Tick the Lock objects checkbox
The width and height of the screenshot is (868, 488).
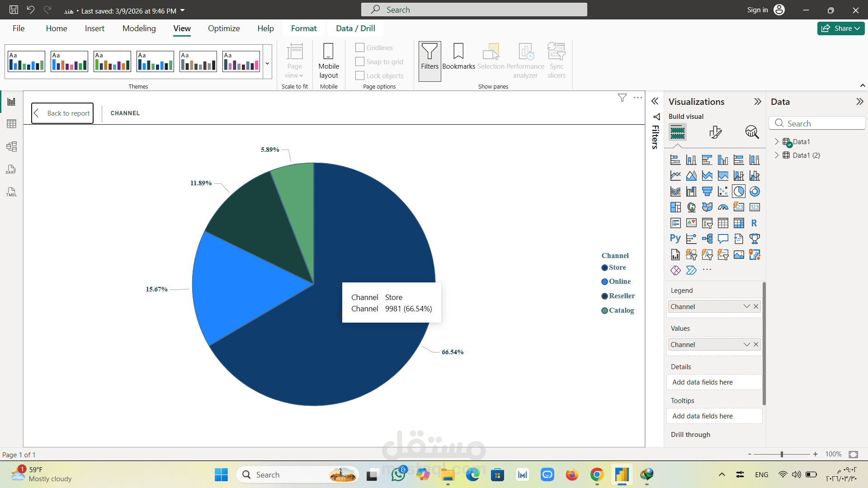coord(360,75)
